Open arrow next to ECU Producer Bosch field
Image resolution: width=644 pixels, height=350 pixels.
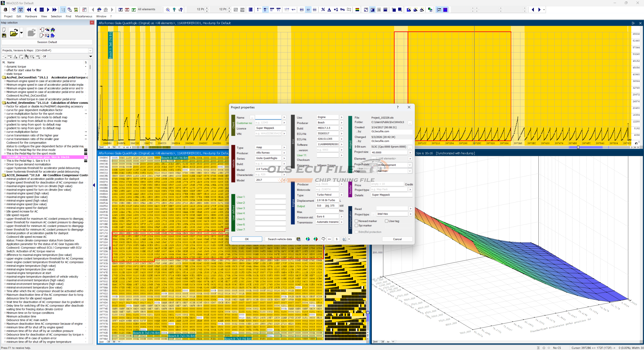[x=341, y=123]
